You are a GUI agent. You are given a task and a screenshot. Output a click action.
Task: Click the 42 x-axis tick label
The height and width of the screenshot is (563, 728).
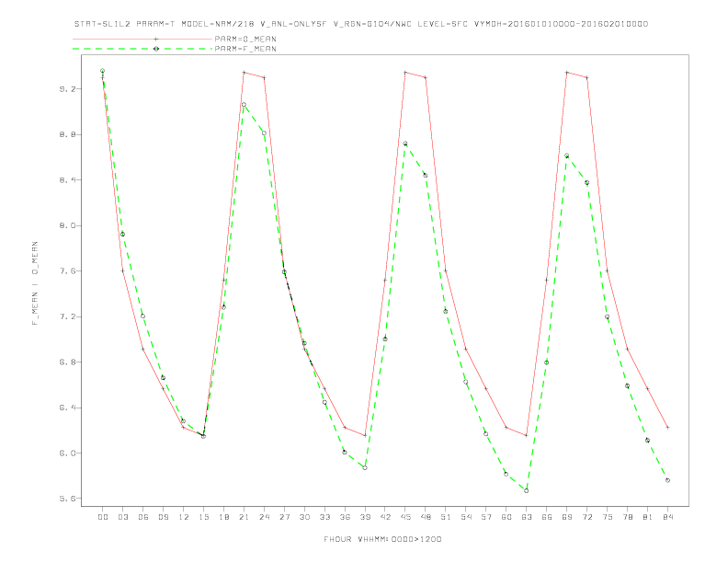(x=385, y=517)
